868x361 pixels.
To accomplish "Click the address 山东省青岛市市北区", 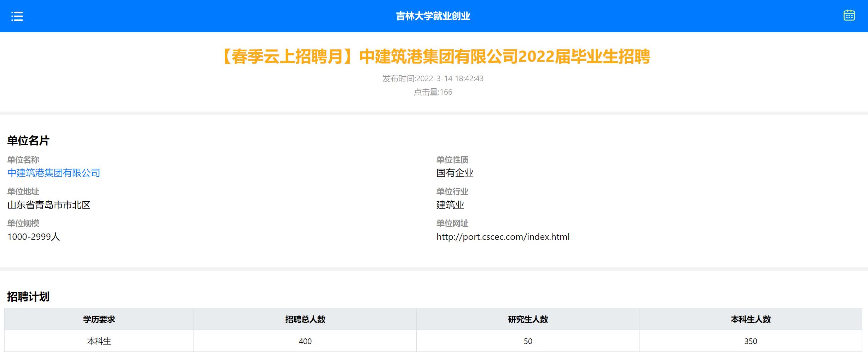I will pyautogui.click(x=49, y=205).
